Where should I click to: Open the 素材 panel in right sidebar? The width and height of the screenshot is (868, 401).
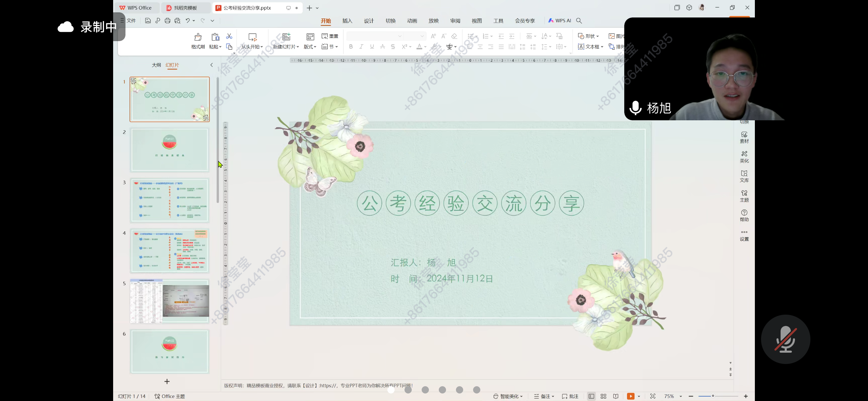pyautogui.click(x=744, y=137)
